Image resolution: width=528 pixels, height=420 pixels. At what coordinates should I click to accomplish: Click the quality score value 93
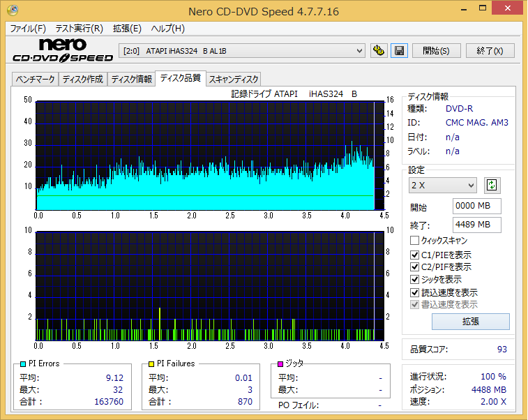(x=502, y=350)
